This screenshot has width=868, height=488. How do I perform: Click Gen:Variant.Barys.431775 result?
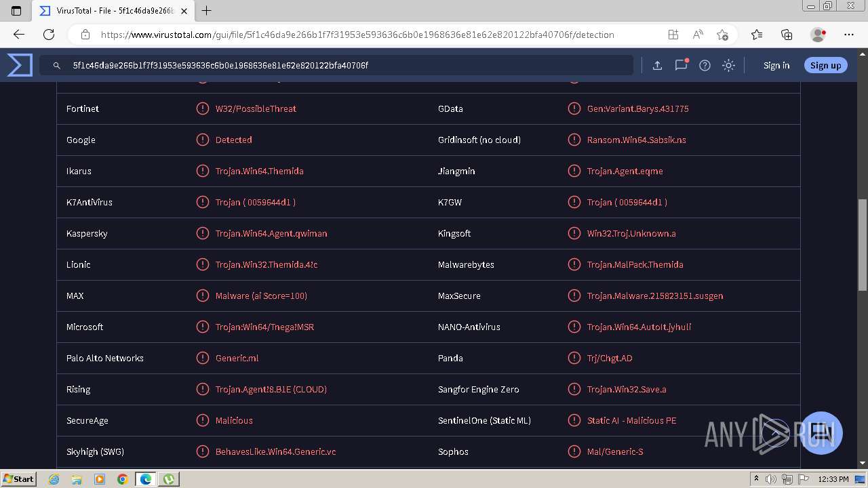[637, 108]
